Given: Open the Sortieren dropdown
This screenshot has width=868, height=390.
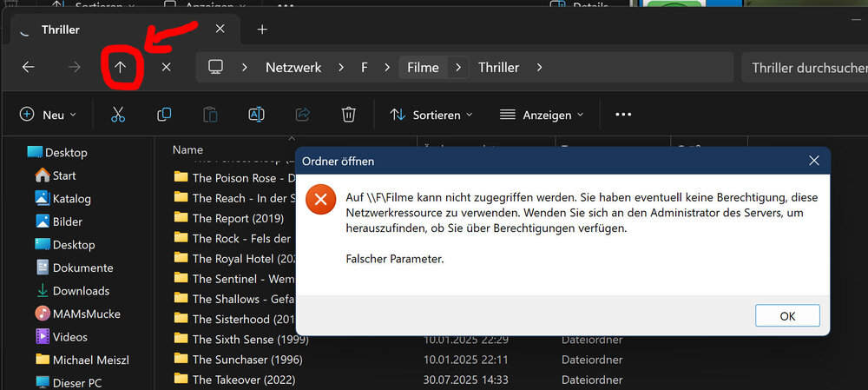Looking at the screenshot, I should click(431, 115).
